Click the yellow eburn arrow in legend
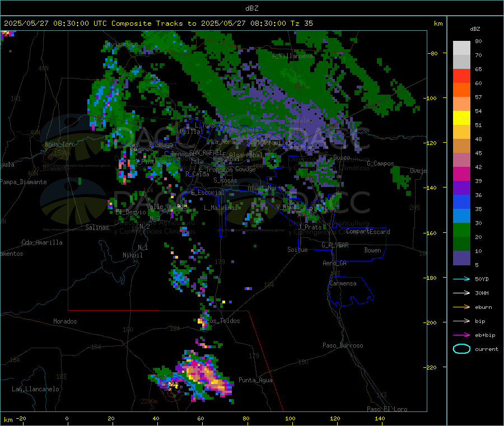504x426 pixels. (x=461, y=307)
